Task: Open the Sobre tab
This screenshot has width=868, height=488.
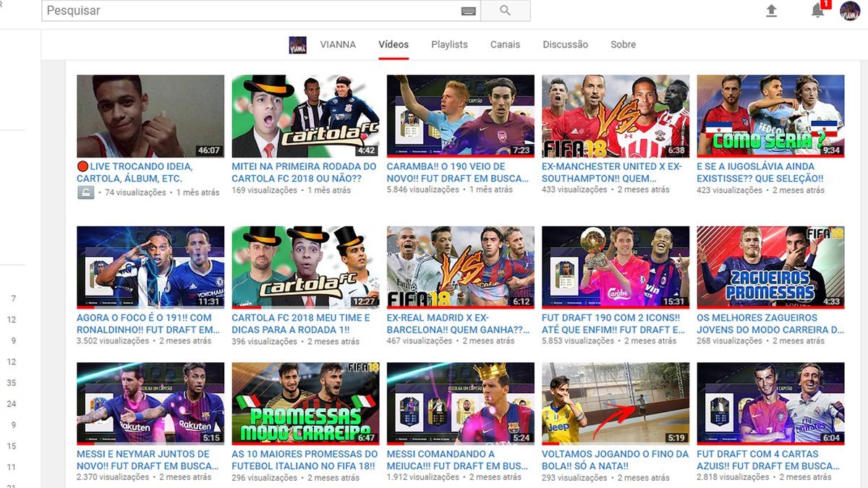Action: click(623, 44)
